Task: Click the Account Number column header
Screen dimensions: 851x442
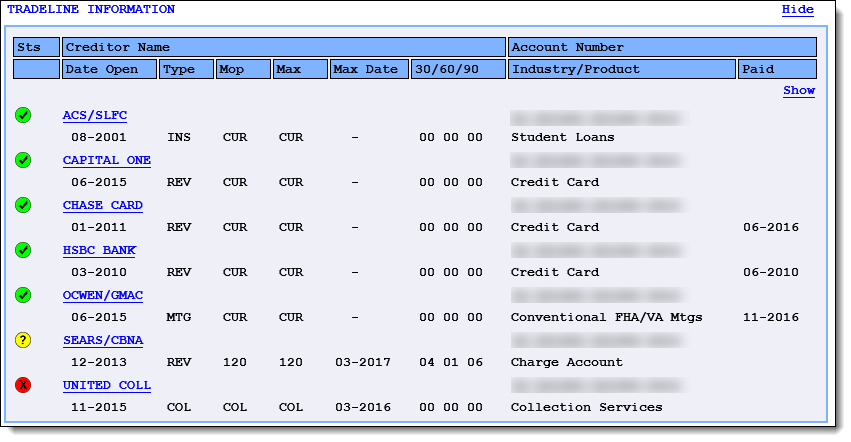Action: (x=662, y=47)
